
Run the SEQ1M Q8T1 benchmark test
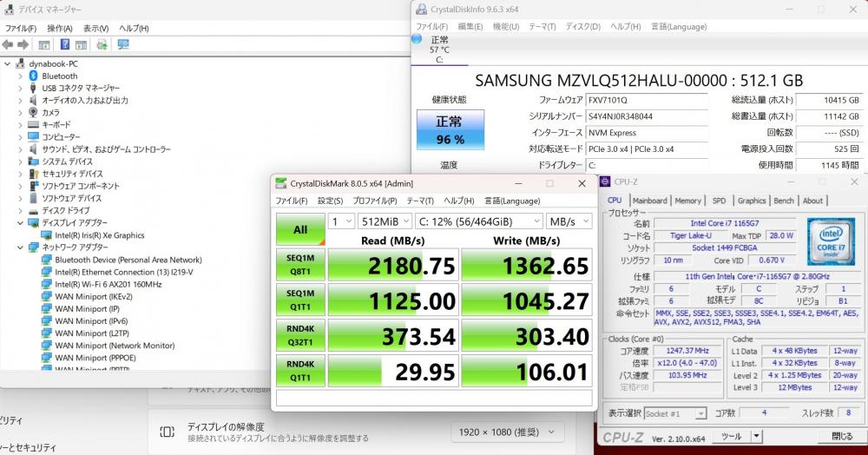[x=300, y=265]
